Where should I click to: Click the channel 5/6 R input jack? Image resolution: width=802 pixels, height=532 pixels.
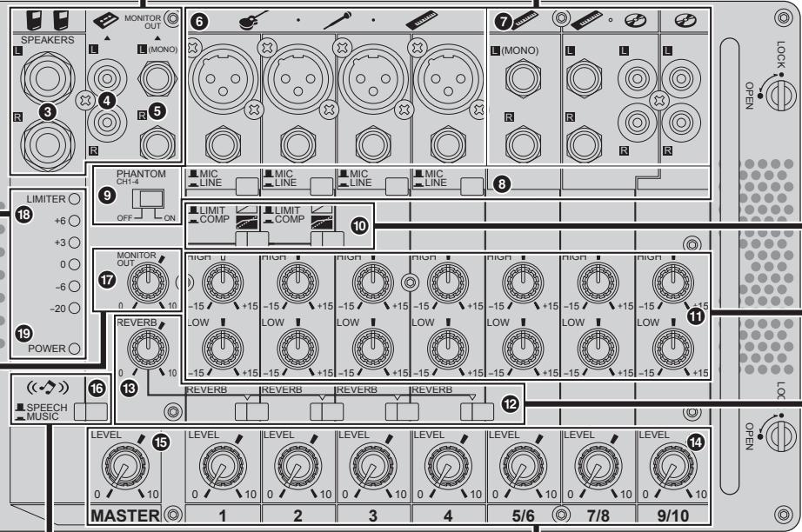tap(524, 144)
